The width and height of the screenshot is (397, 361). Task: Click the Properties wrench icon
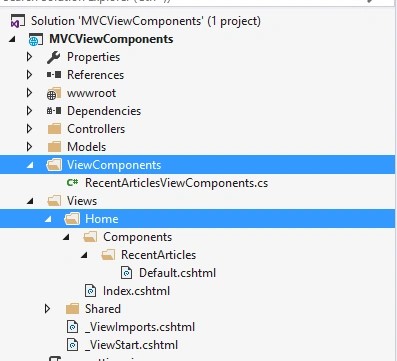click(53, 57)
